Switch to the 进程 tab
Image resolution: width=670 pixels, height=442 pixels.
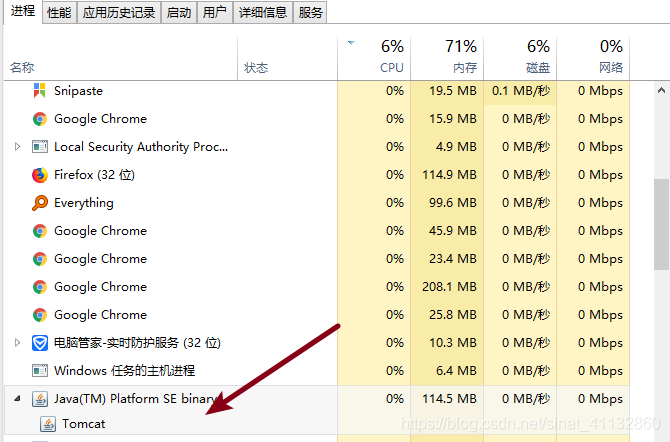point(23,11)
